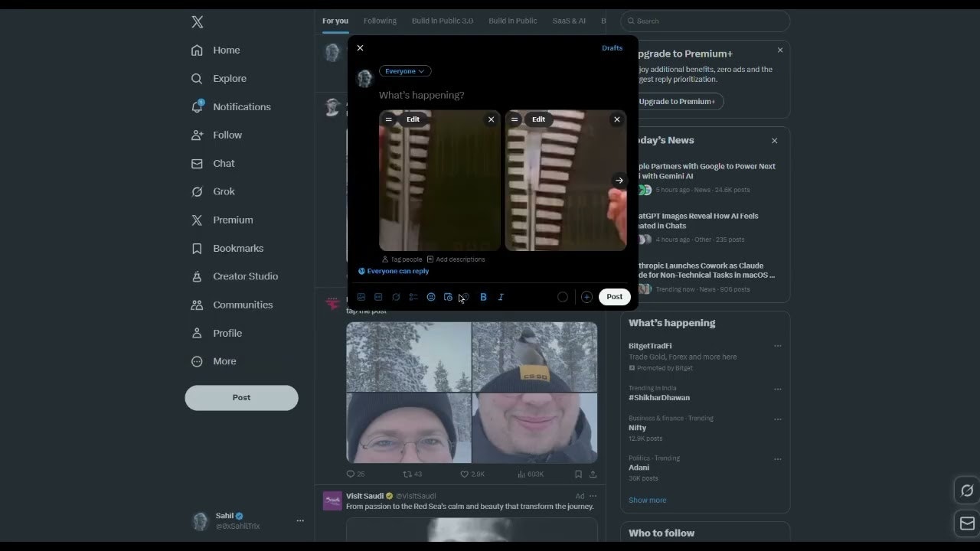Switch to the SaaS & AI tab
Screen dimensions: 980x551
pyautogui.click(x=569, y=21)
